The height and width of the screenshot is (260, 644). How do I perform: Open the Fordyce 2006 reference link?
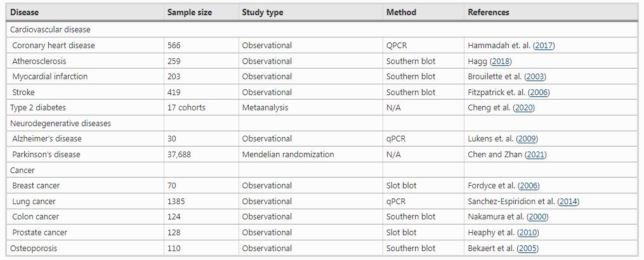[x=529, y=186]
